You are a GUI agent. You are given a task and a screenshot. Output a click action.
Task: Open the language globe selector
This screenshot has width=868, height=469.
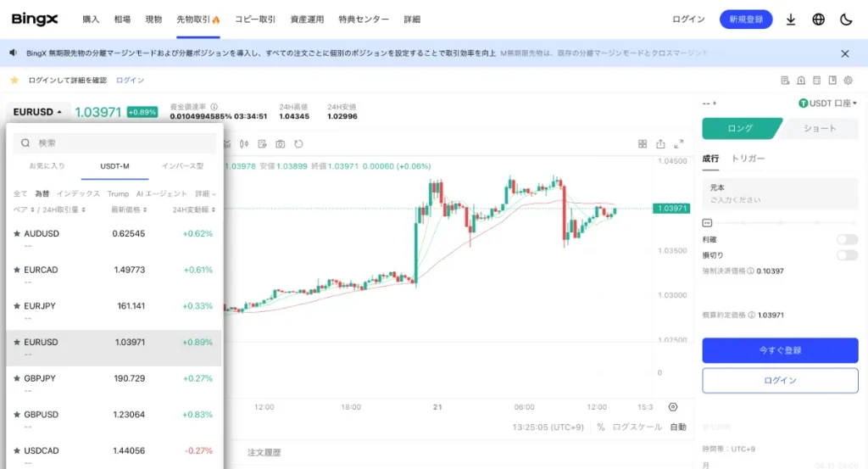point(818,20)
